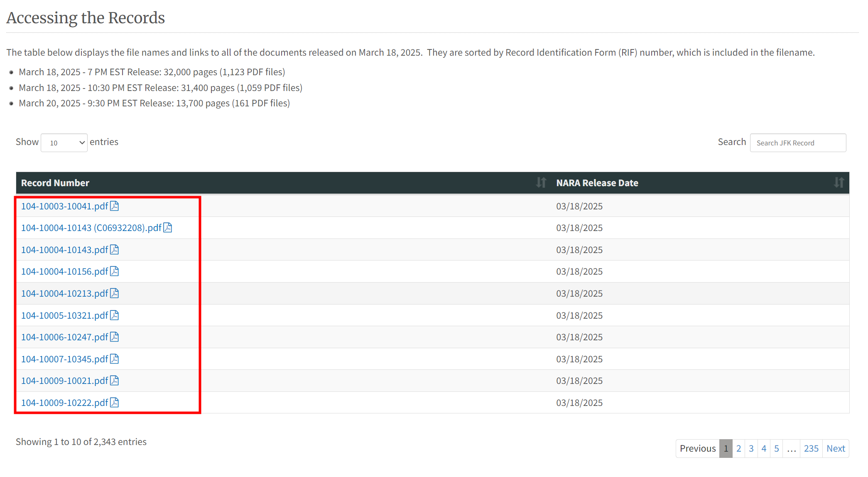Sort table by Record Number arrows
The height and width of the screenshot is (477, 868).
[541, 183]
